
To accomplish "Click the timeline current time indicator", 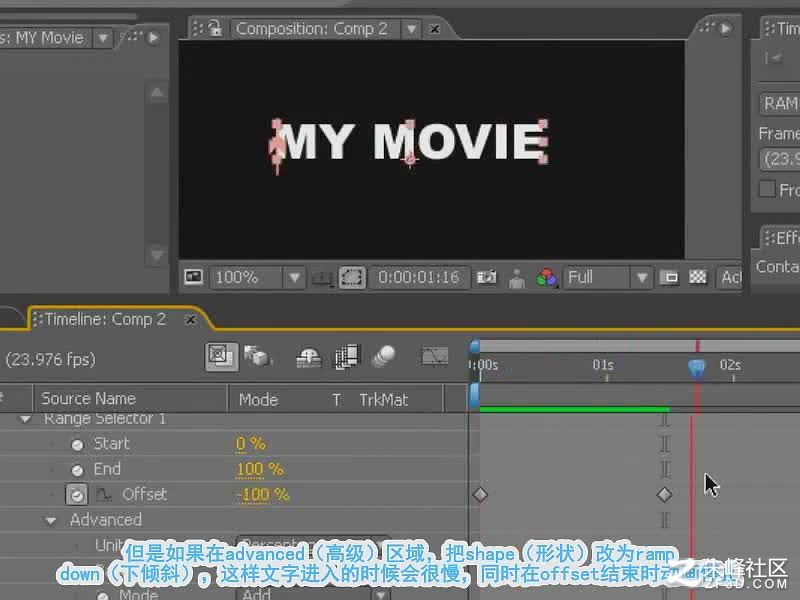I will [x=696, y=367].
